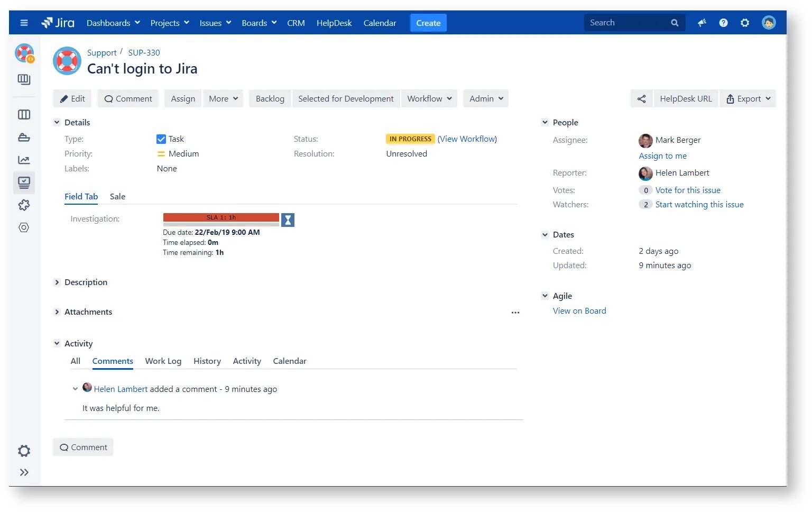Open Attachments ellipsis options menu
The height and width of the screenshot is (512, 812).
click(x=515, y=313)
